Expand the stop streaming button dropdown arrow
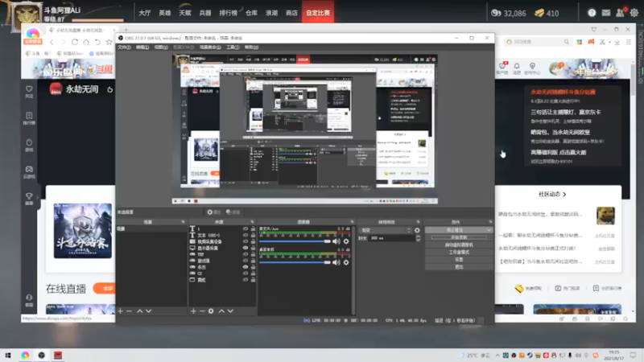 point(489,230)
